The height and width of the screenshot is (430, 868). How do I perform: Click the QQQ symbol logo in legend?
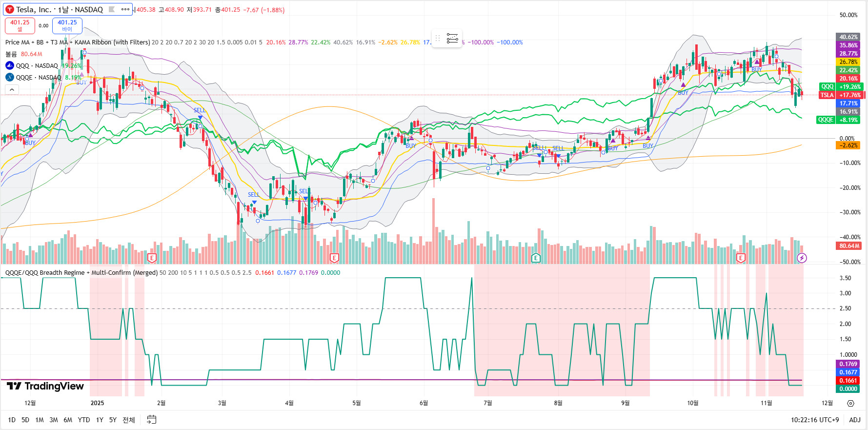point(9,65)
